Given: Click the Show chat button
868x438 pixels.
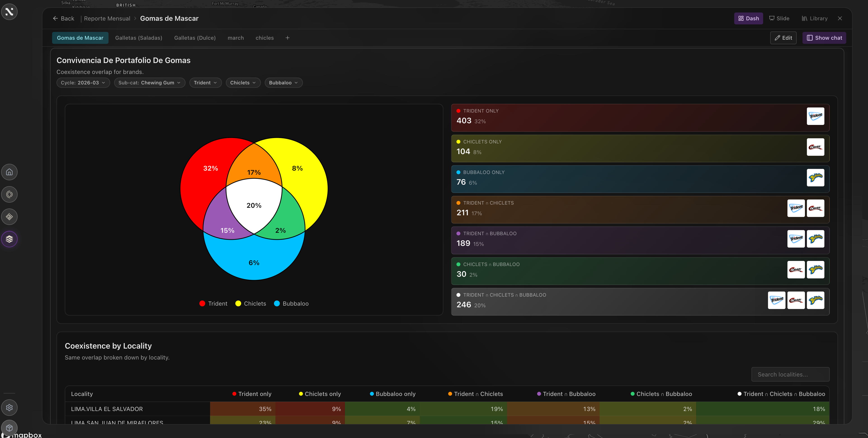Looking at the screenshot, I should point(824,38).
